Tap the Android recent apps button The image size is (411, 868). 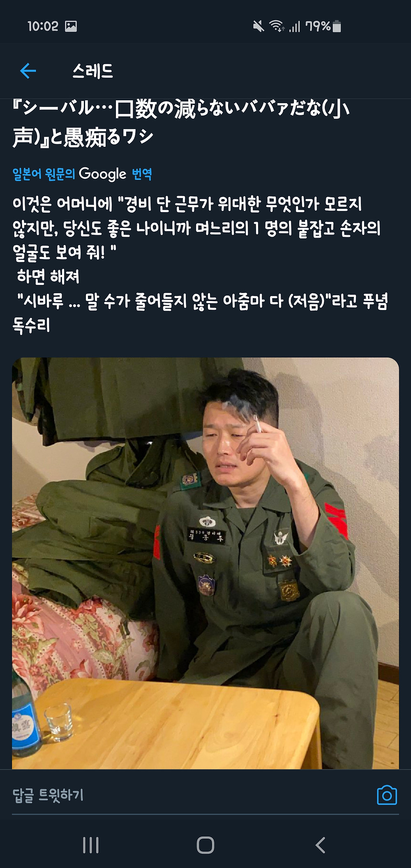point(91,845)
